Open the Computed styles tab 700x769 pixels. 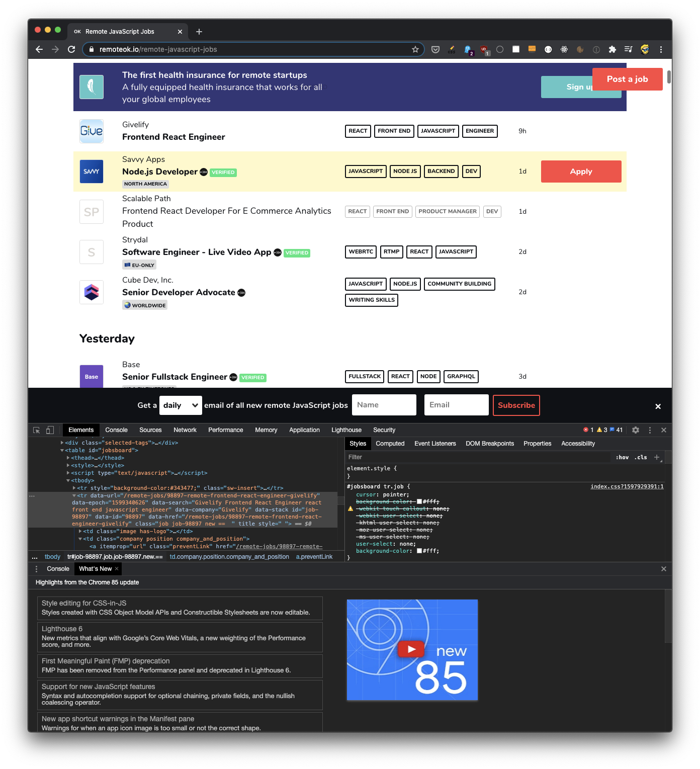(390, 444)
